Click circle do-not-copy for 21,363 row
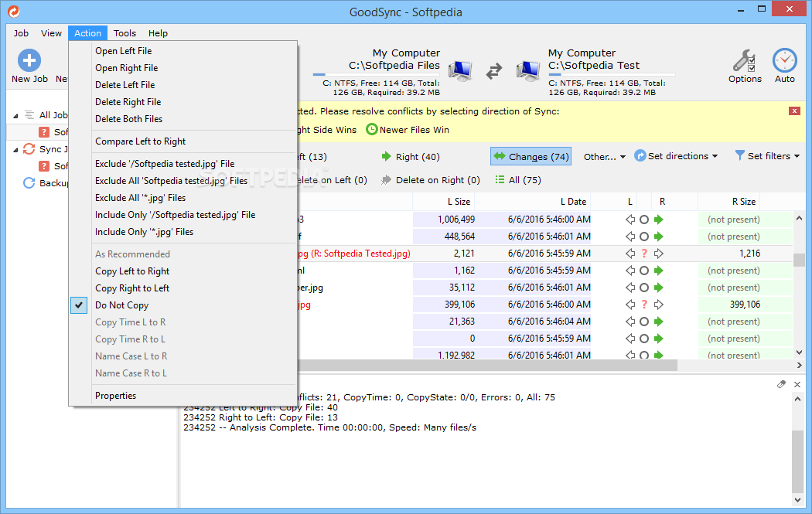Viewport: 812px width, 514px height. coord(644,322)
